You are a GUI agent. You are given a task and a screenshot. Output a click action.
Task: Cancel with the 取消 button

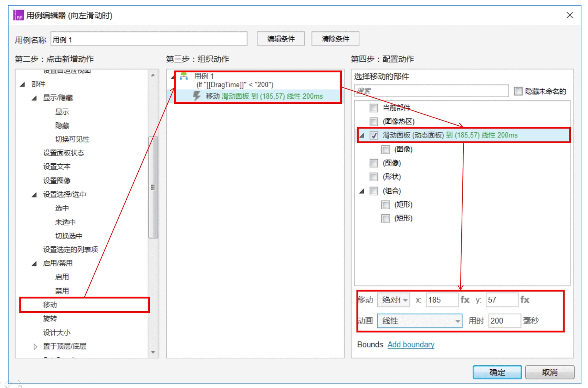[550, 372]
